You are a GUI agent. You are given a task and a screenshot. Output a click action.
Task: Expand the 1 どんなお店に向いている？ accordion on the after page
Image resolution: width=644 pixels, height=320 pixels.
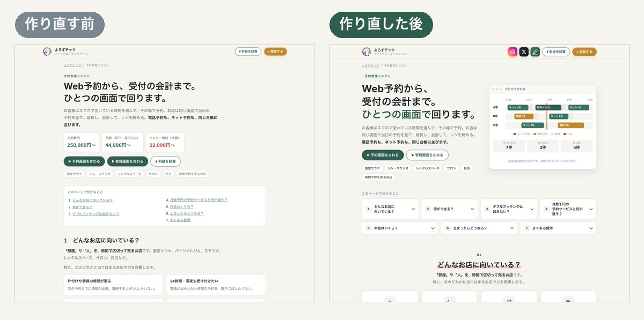(x=390, y=209)
